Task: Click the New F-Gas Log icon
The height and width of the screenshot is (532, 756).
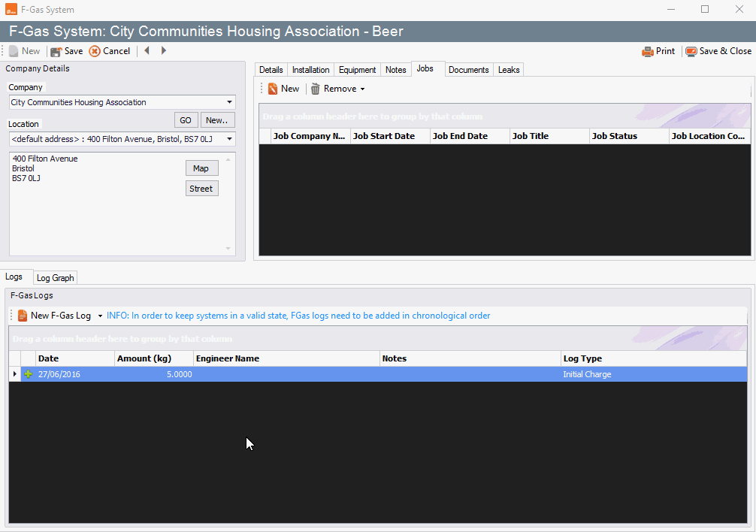Action: coord(23,316)
